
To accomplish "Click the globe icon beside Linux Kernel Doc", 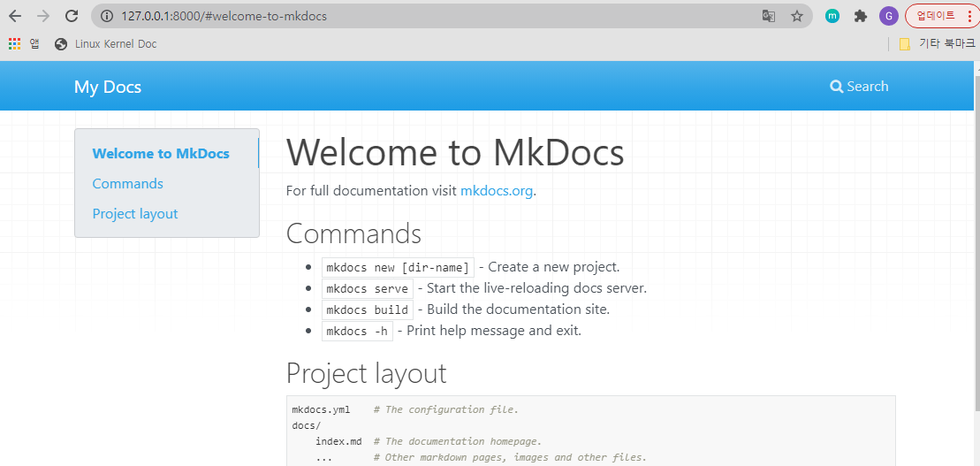I will tap(61, 44).
